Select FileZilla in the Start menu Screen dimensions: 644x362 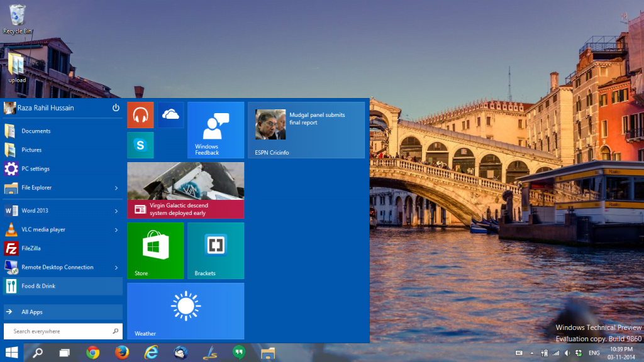[31, 248]
